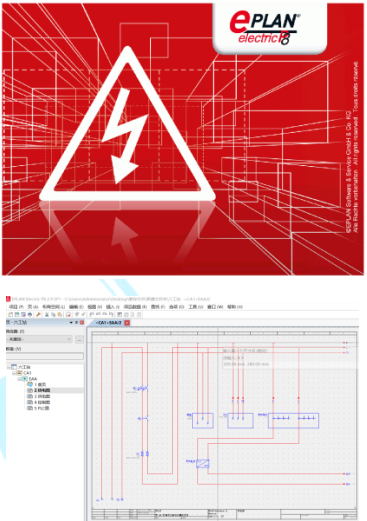Click the ... button beside the filter
Viewport: 367px width, 521px height.
coord(79,340)
